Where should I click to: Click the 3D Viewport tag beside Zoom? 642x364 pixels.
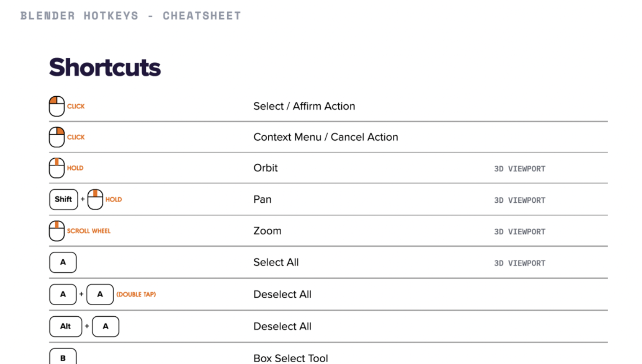pos(520,232)
